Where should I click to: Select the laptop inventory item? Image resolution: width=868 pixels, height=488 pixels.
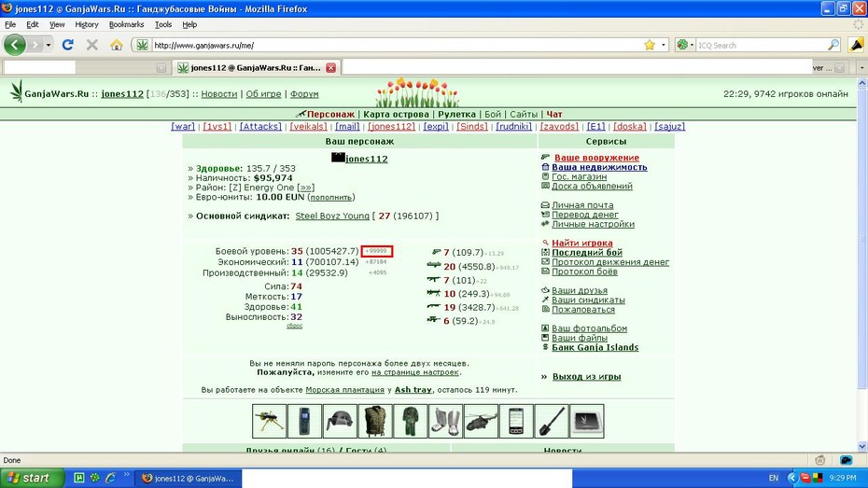[x=587, y=421]
